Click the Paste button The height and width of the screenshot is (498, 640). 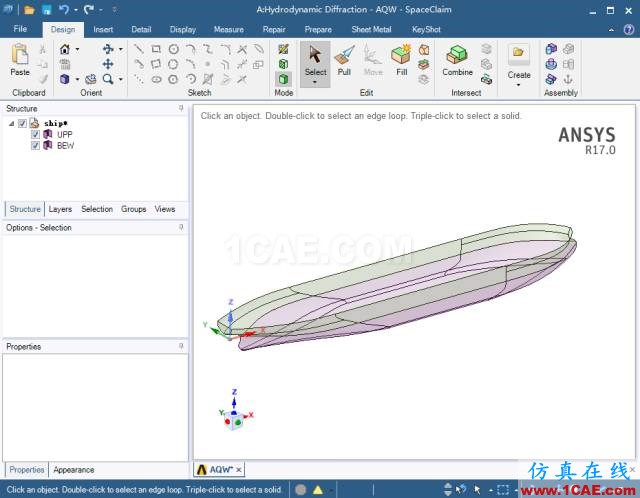tap(20, 60)
